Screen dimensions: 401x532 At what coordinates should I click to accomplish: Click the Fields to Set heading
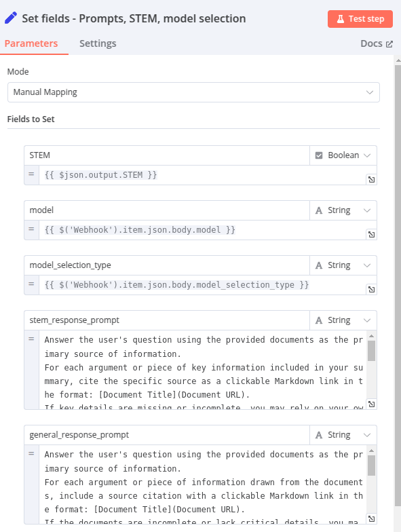(31, 119)
